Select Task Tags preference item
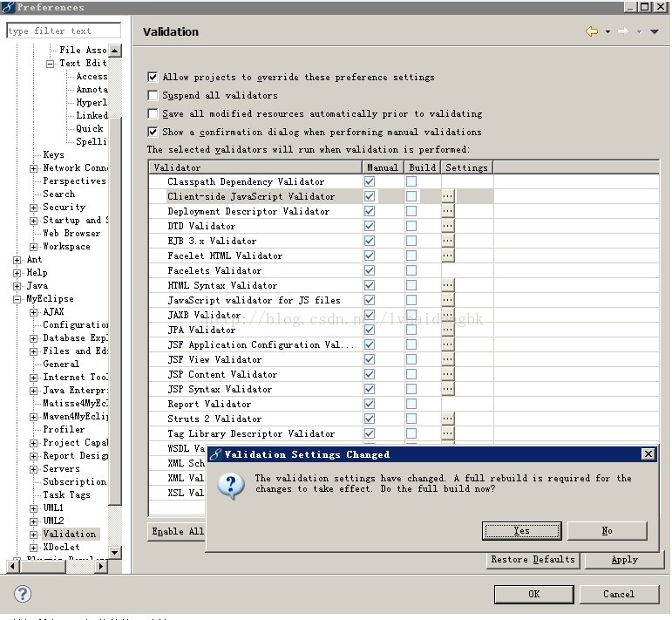Image resolution: width=672 pixels, height=620 pixels. pos(66,494)
